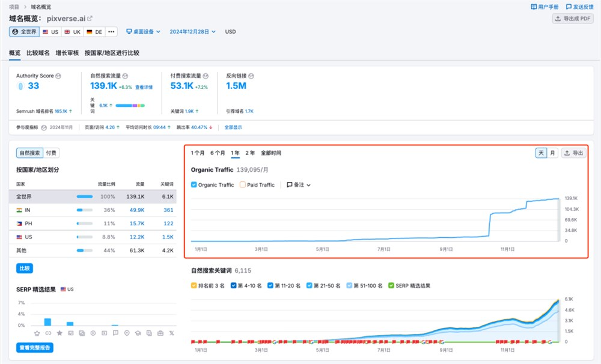This screenshot has height=364, width=601.
Task: Click the IN traffic value 49.9K
Action: 137,210
